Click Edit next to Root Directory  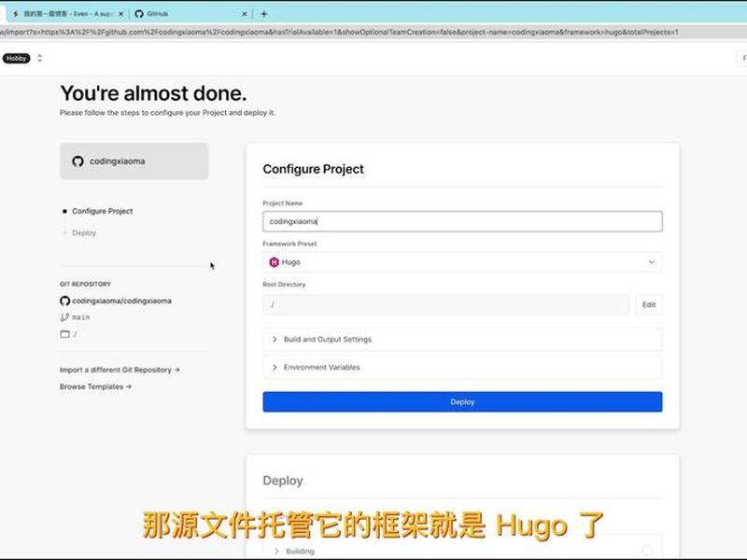pyautogui.click(x=649, y=305)
